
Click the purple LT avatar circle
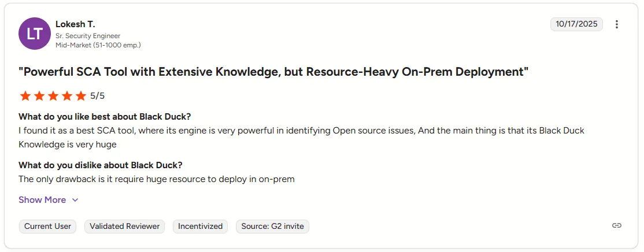coord(35,34)
